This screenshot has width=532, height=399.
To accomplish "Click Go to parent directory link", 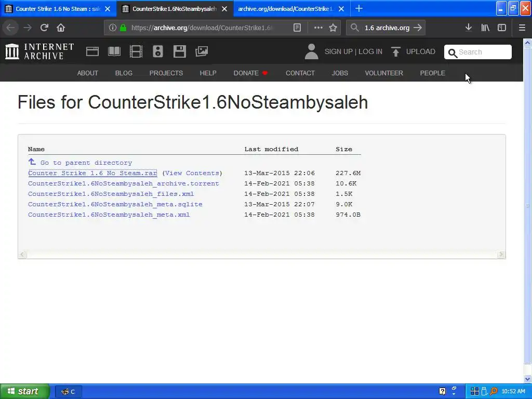I will 86,163.
